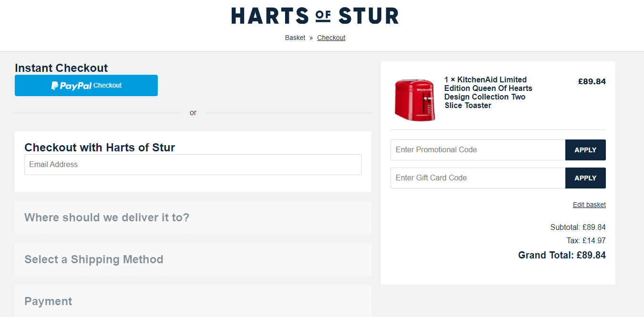Expand the Select a Shipping Method section
The width and height of the screenshot is (644, 317).
pyautogui.click(x=193, y=259)
